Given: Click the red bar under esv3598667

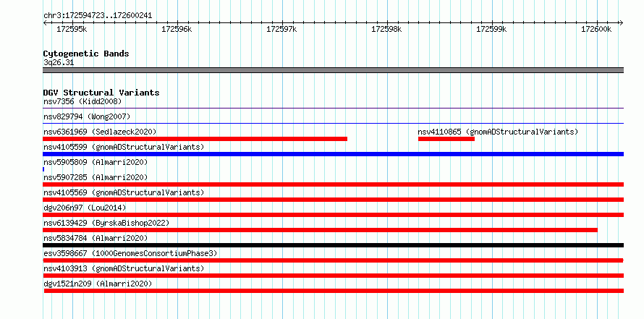Looking at the screenshot, I should click(333, 260).
